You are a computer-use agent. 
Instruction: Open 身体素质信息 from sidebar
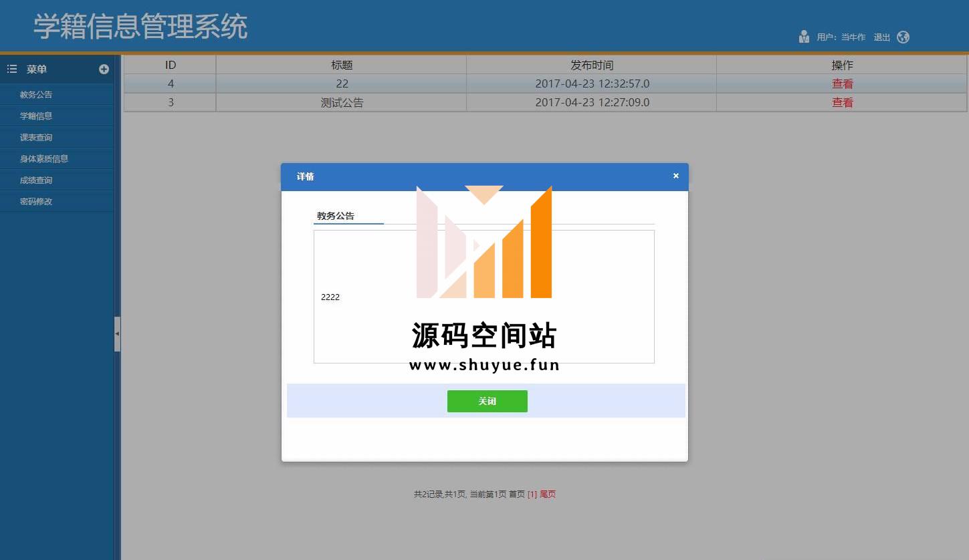point(44,159)
